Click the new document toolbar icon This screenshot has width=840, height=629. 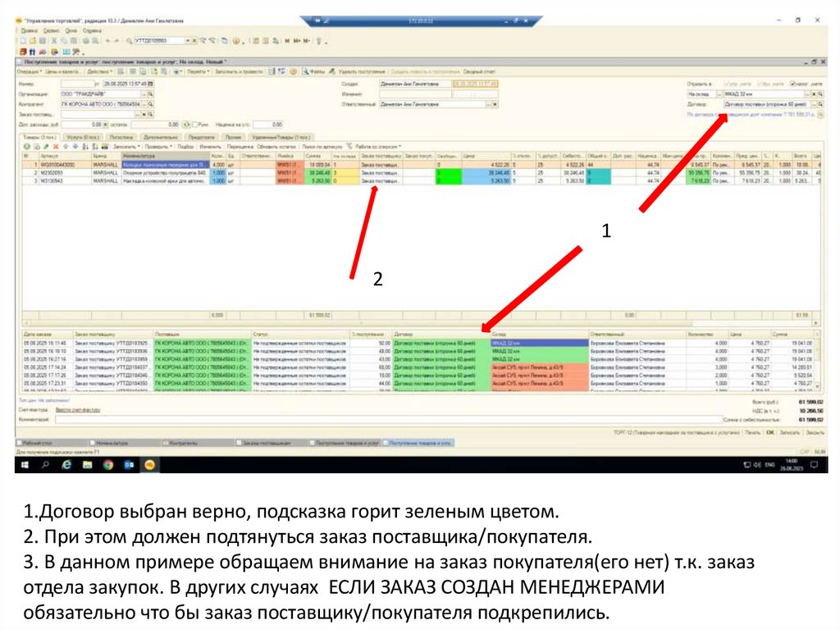point(23,41)
